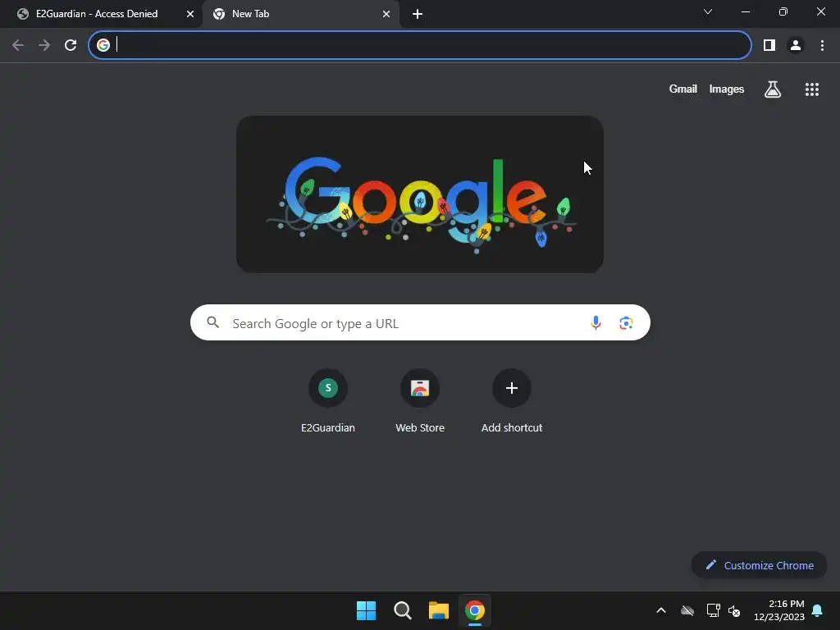Click the Google holiday lights doodle

(420, 194)
